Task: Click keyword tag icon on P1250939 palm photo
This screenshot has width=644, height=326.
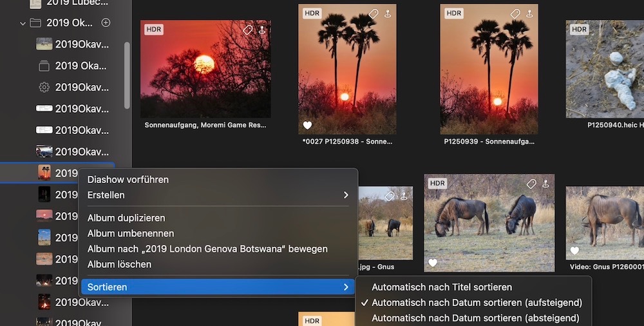Action: 515,14
